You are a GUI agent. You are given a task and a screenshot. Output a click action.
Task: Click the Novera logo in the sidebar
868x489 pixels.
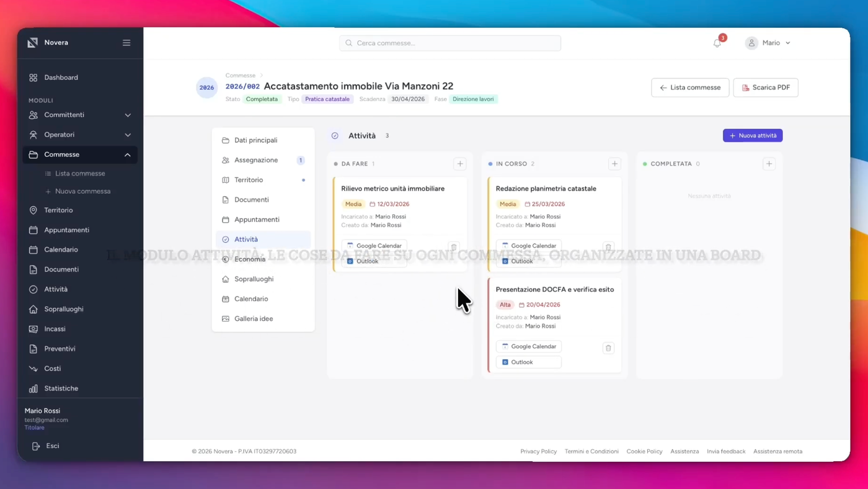(x=33, y=43)
